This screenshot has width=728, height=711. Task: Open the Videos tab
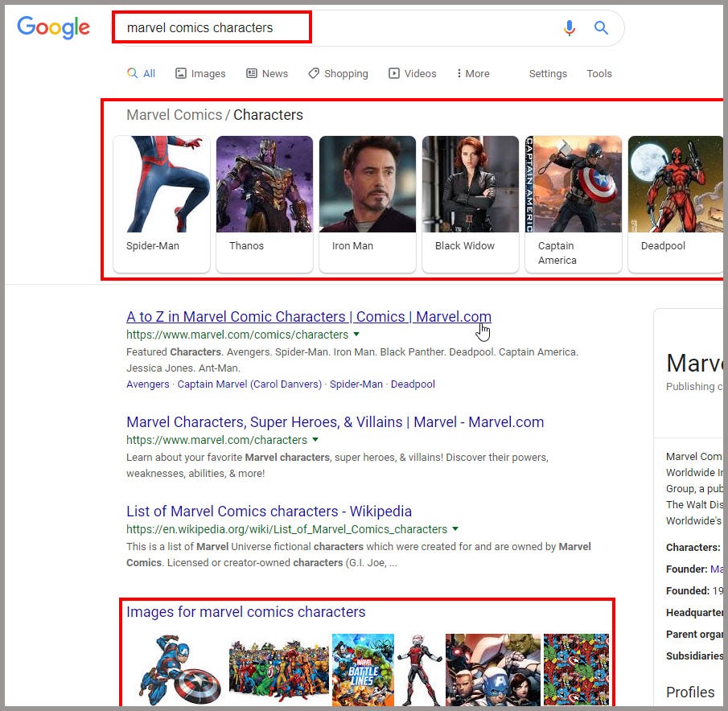pyautogui.click(x=413, y=73)
